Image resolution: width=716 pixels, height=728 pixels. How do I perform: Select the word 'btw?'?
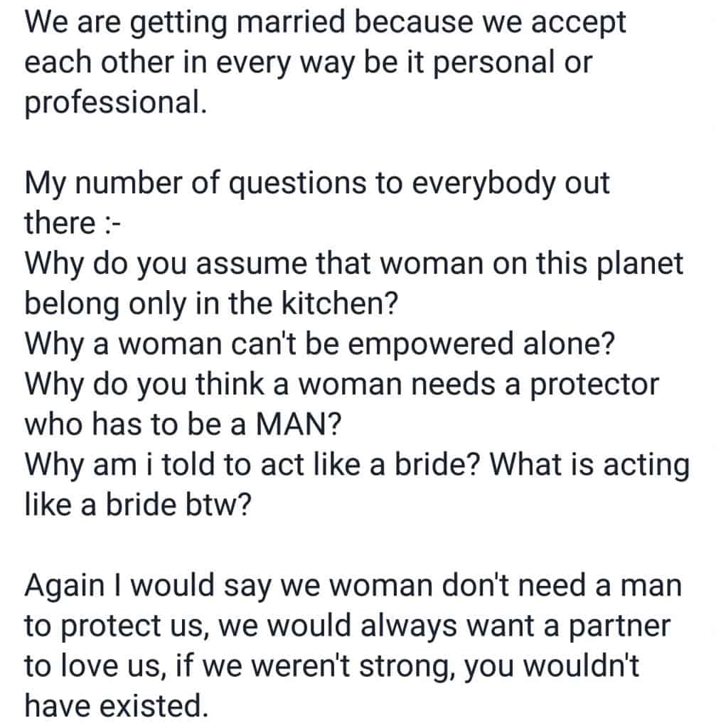click(x=218, y=505)
